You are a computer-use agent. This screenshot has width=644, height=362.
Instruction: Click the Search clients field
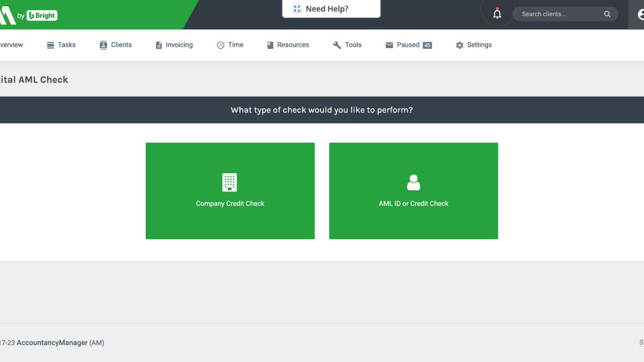point(565,14)
